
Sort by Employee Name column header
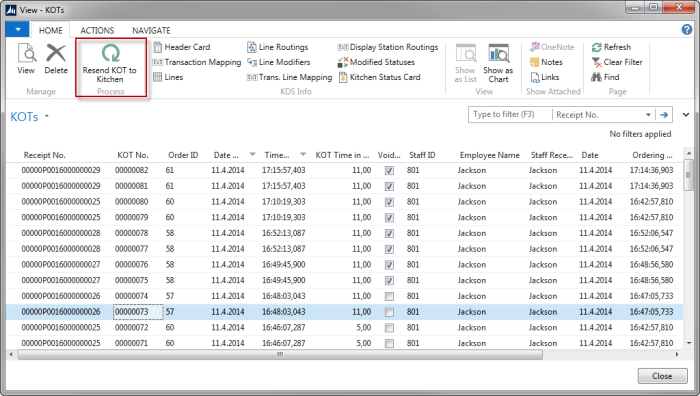[x=490, y=155]
